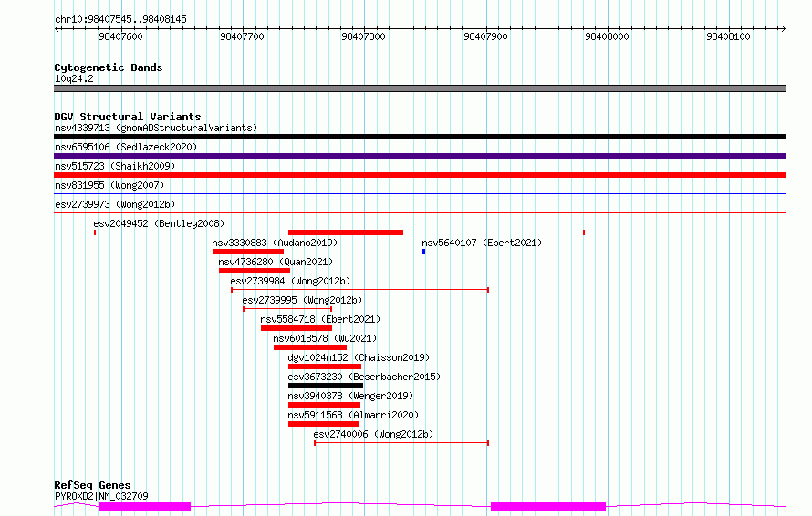Open dgv1024n152 (Chaisson2019) label

click(359, 357)
